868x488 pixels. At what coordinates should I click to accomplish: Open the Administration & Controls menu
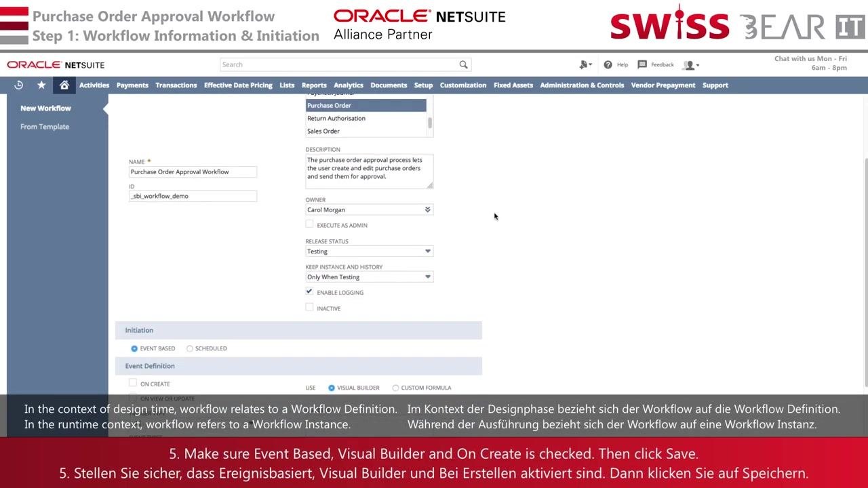coord(582,85)
